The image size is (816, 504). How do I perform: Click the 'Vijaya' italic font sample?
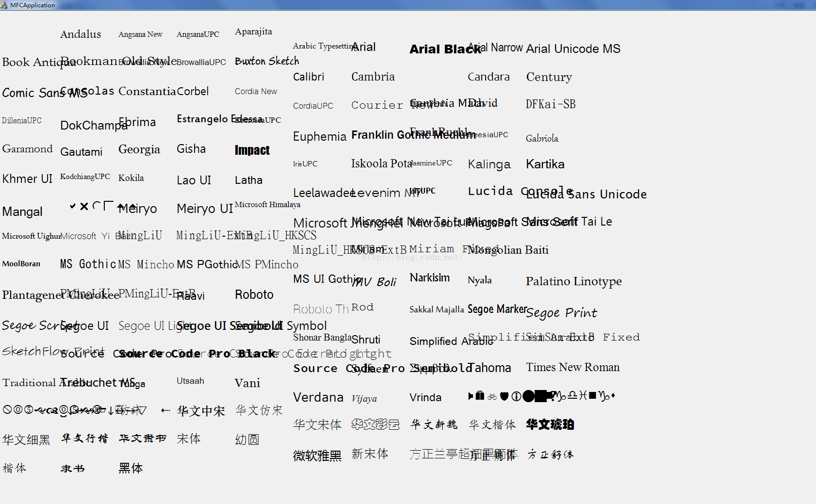[x=364, y=399]
